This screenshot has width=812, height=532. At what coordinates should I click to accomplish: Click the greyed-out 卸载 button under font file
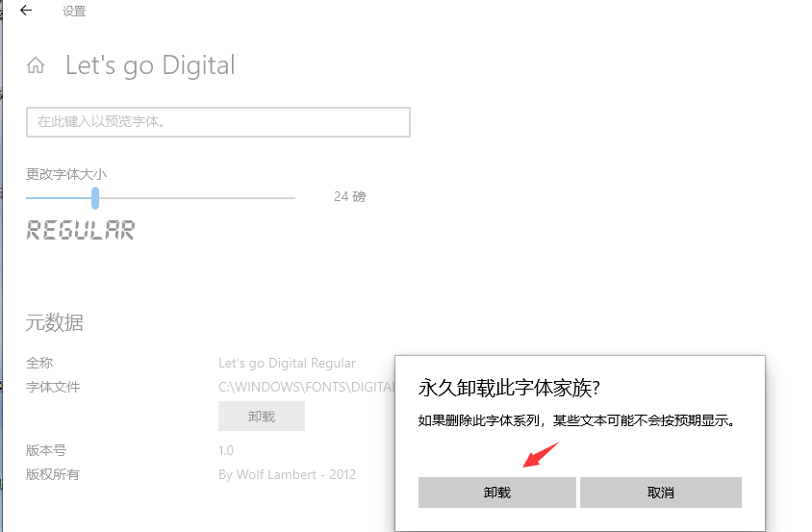[x=262, y=417]
